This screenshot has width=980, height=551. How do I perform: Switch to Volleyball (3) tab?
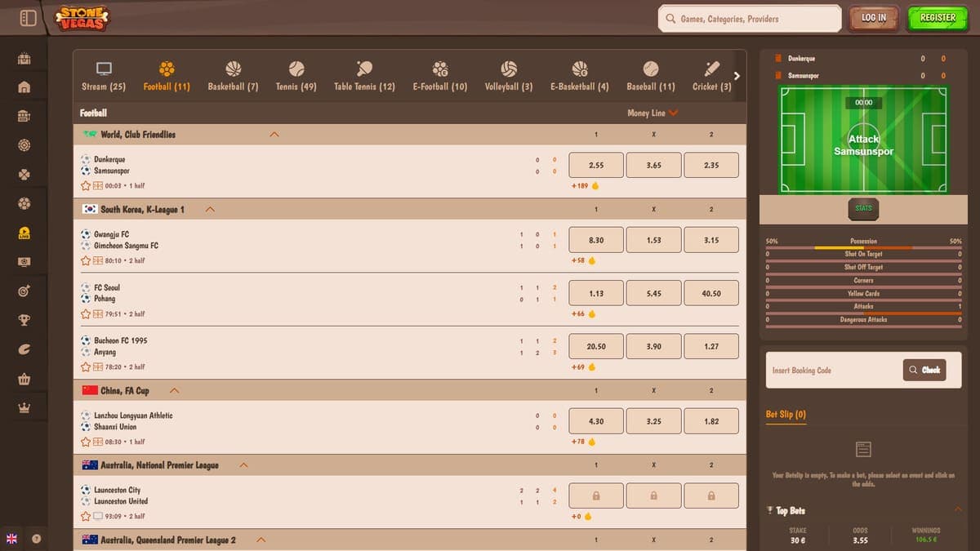coord(509,76)
